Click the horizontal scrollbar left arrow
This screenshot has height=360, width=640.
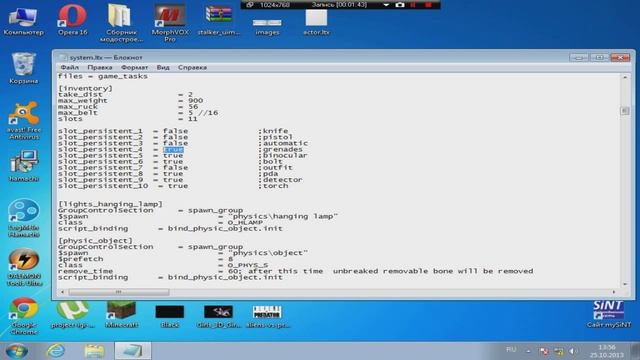tap(62, 292)
